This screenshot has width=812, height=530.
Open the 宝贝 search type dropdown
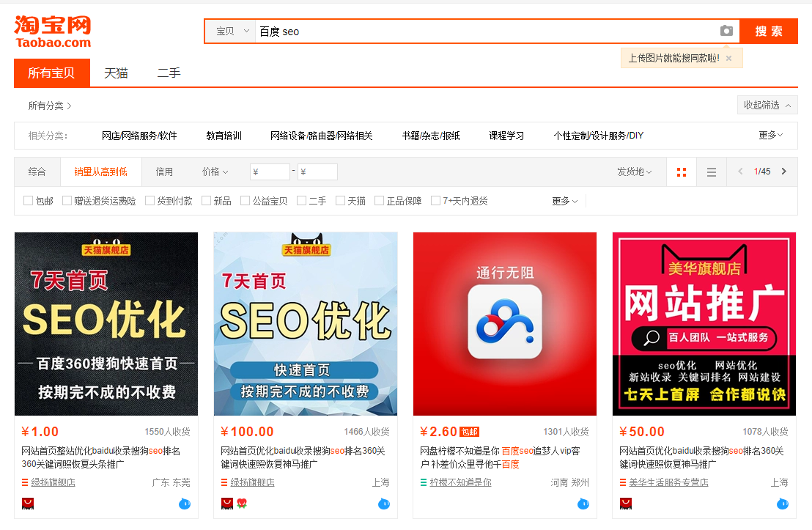click(231, 31)
